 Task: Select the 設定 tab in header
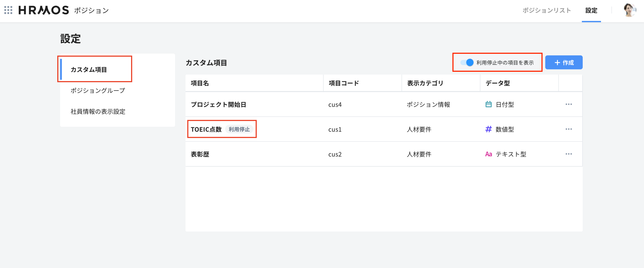(x=591, y=11)
